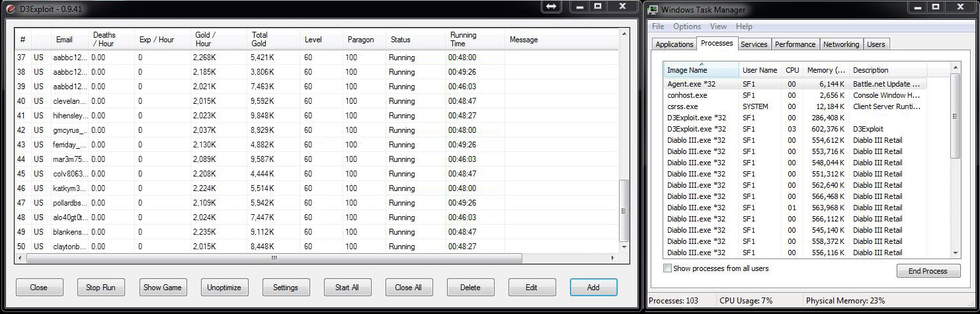Sort processes by Description column header
The image size is (980, 314).
click(x=888, y=69)
